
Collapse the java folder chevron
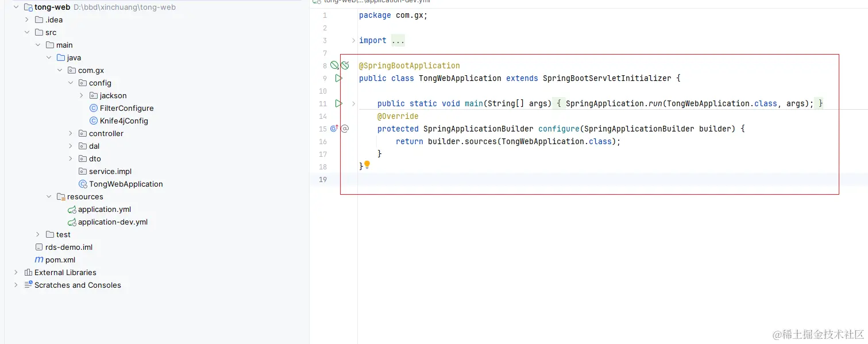[x=49, y=58]
